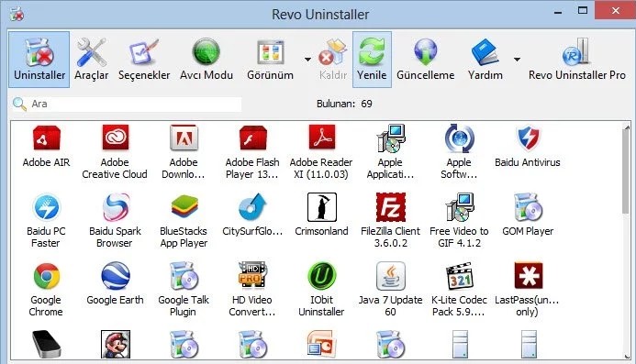
Task: Select CitySurfGlobe program icon
Action: [x=252, y=207]
